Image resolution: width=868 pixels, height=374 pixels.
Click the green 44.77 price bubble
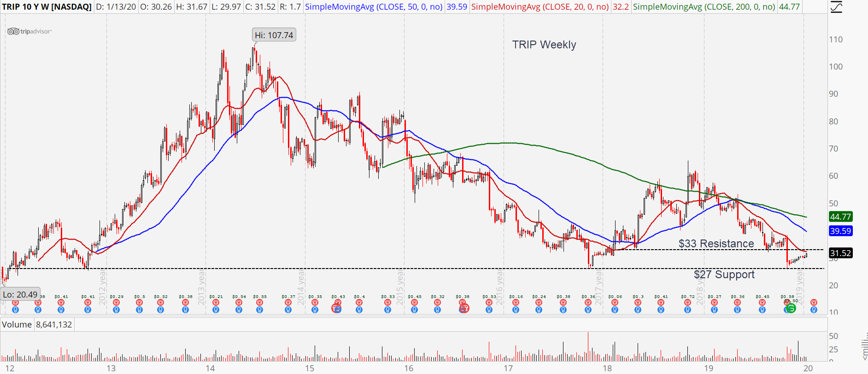click(x=840, y=216)
